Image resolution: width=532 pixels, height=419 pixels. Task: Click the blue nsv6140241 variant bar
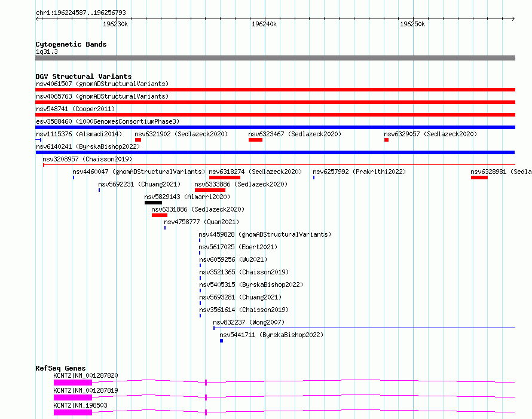(x=275, y=152)
